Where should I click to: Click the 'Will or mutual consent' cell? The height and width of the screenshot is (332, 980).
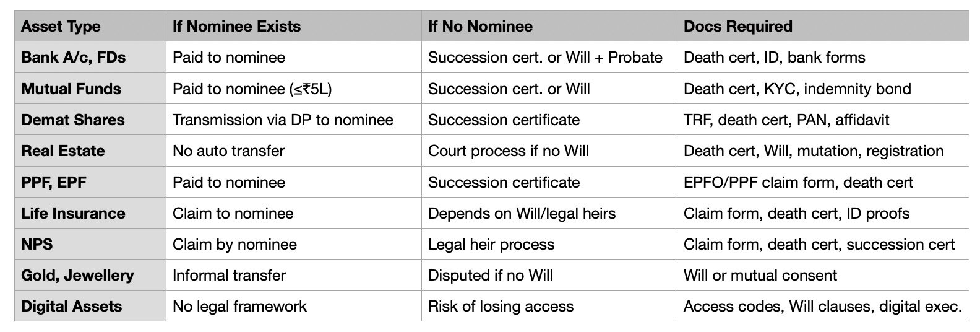coord(760,276)
